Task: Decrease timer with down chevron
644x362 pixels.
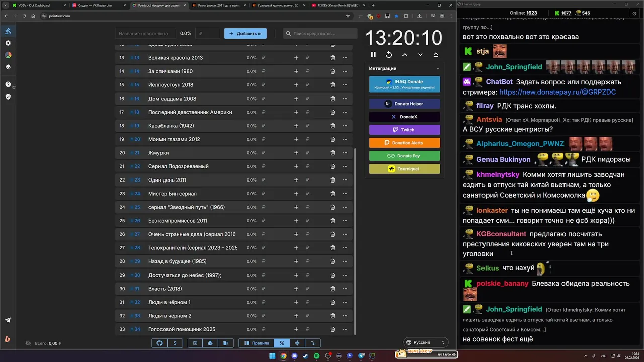Action: 420,55
